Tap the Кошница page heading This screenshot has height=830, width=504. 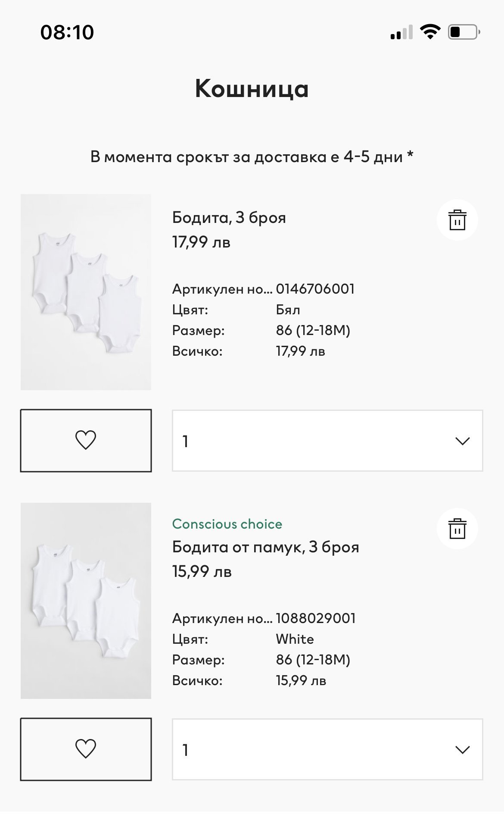[252, 89]
